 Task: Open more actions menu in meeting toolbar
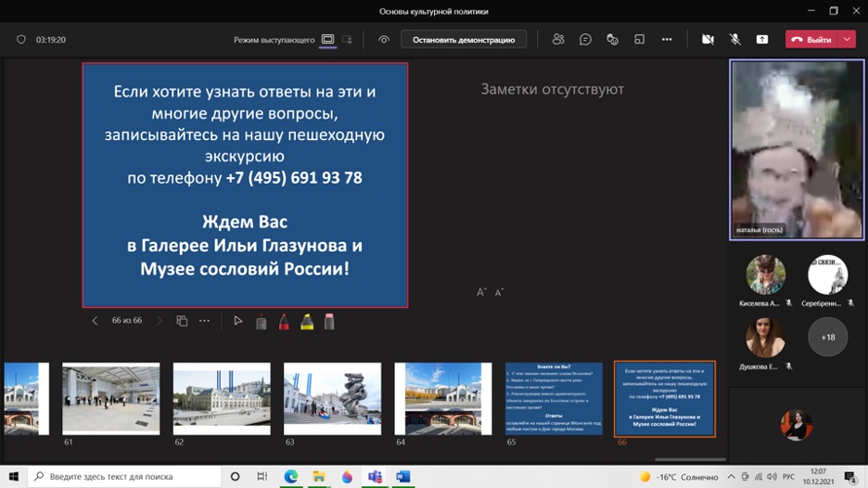(x=666, y=40)
